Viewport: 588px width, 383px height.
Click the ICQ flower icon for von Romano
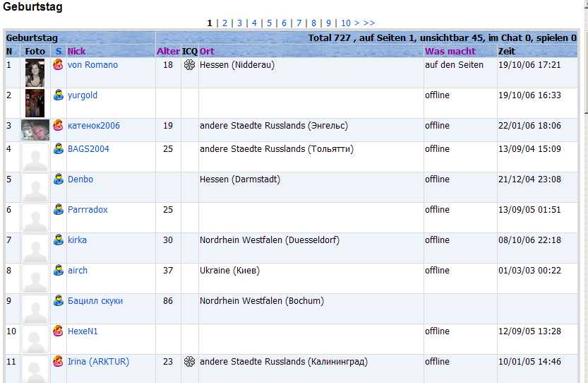point(189,65)
